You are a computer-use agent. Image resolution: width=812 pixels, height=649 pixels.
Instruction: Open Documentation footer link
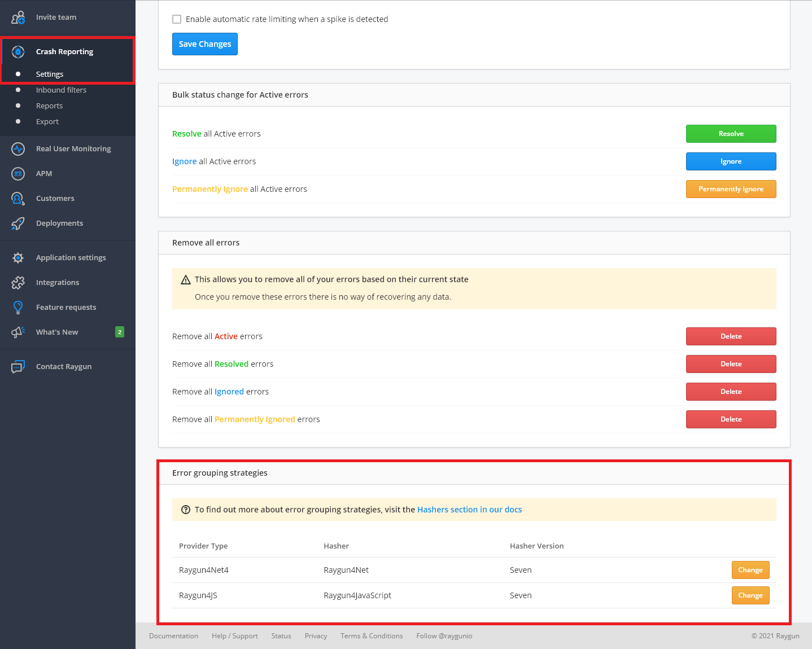click(x=173, y=636)
